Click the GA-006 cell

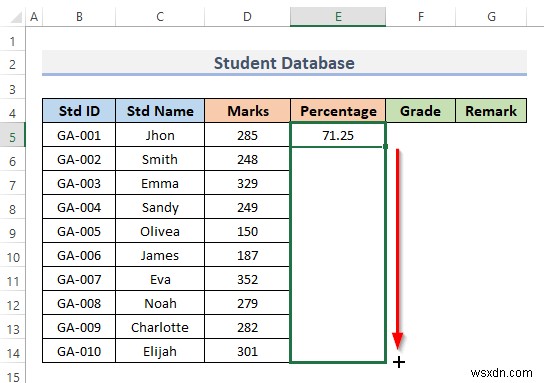tap(79, 255)
